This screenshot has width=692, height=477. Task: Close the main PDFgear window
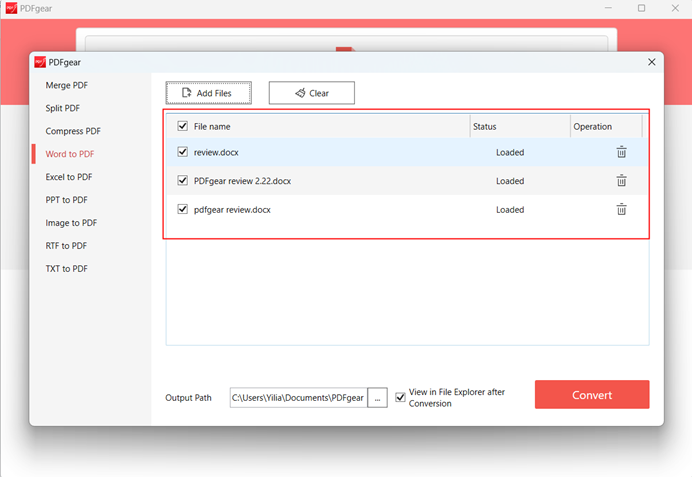pos(675,8)
